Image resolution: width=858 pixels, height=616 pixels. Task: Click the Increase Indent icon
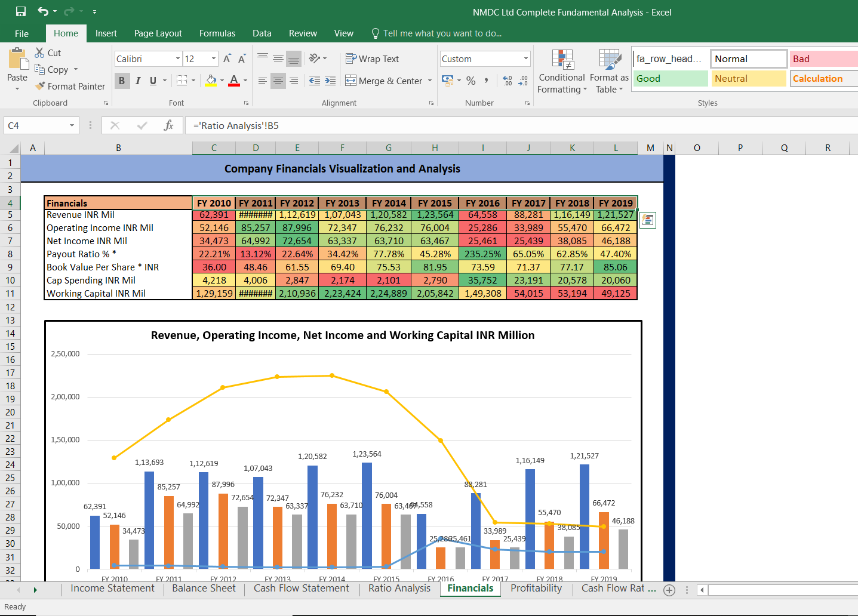[330, 81]
